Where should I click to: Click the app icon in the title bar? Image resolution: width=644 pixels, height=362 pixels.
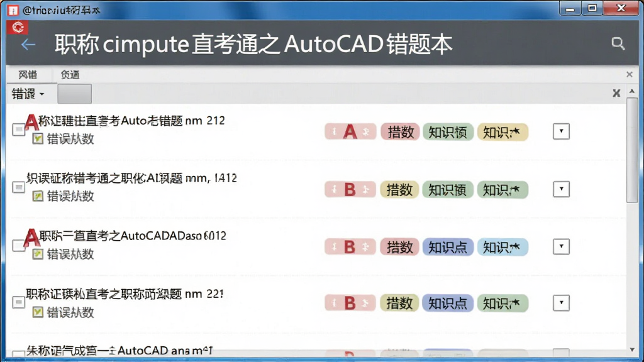[x=13, y=10]
